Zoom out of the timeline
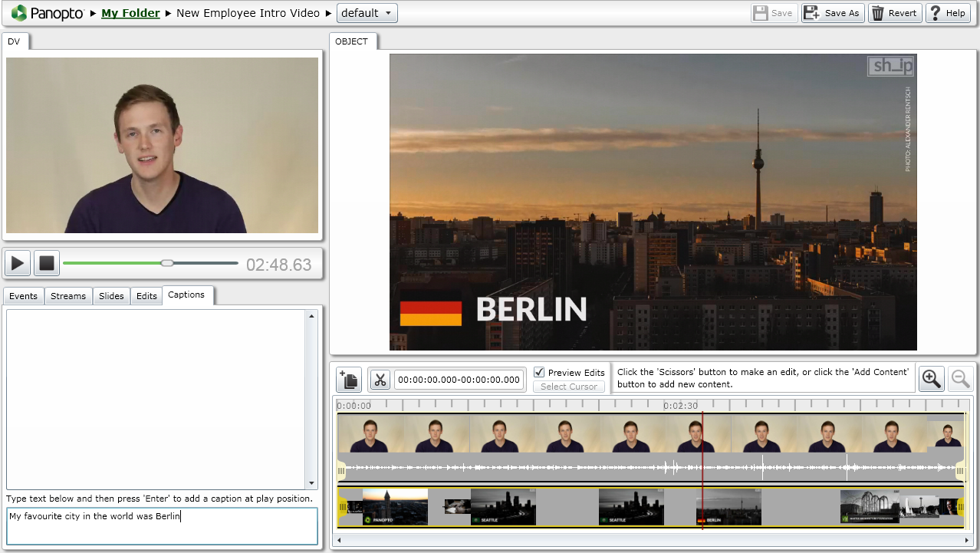 pos(960,378)
